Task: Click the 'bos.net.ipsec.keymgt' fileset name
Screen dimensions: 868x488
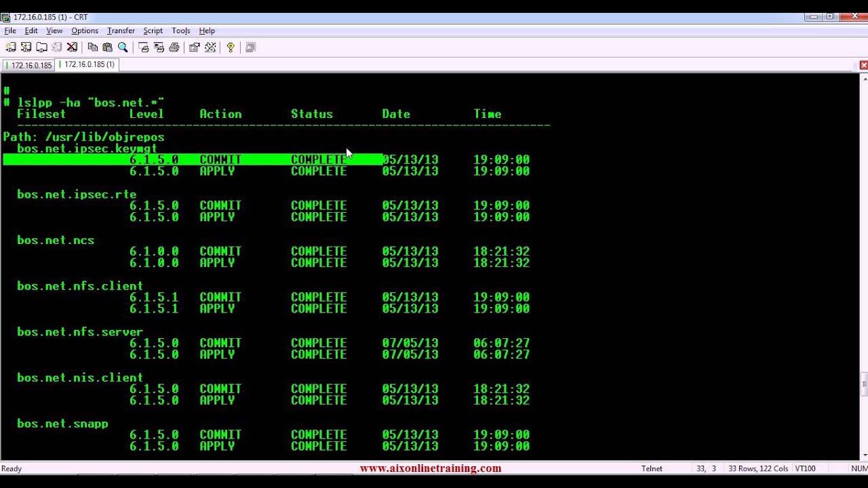Action: click(x=87, y=148)
